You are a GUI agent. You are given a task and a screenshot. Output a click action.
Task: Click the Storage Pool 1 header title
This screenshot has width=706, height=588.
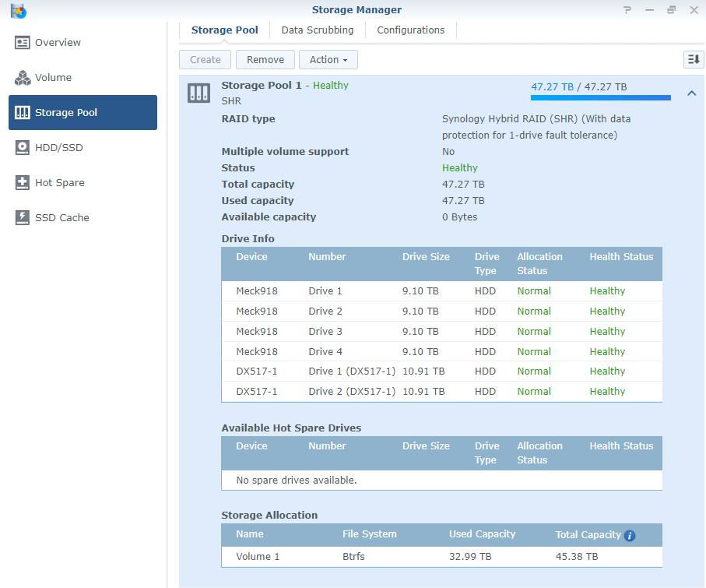tap(261, 85)
